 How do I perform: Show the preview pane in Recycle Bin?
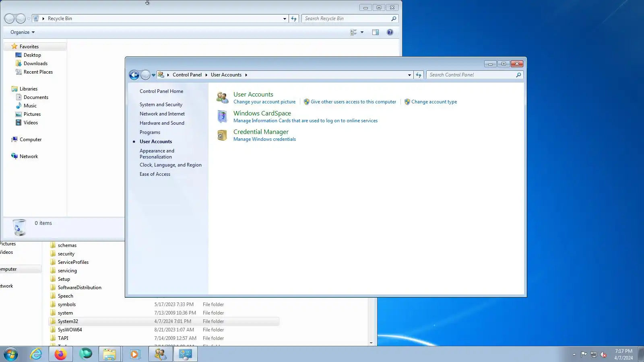(376, 32)
